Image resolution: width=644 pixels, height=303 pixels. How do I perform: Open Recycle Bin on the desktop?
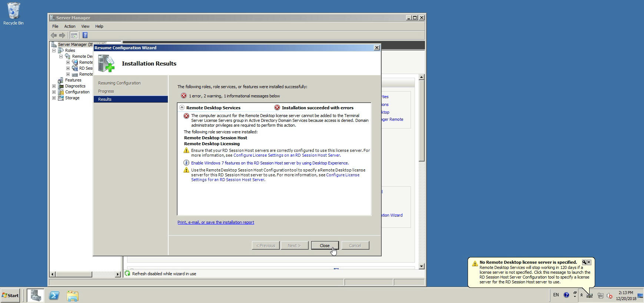[x=13, y=14]
